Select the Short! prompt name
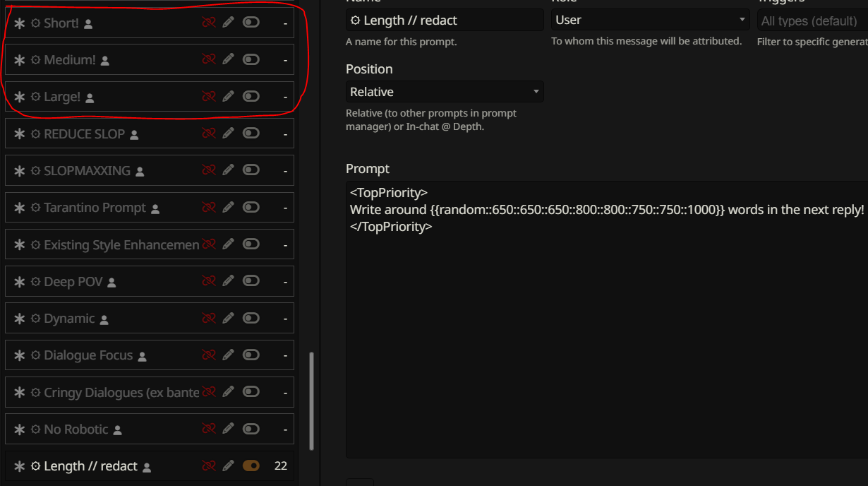Screen dimensions: 868x486 pos(61,23)
